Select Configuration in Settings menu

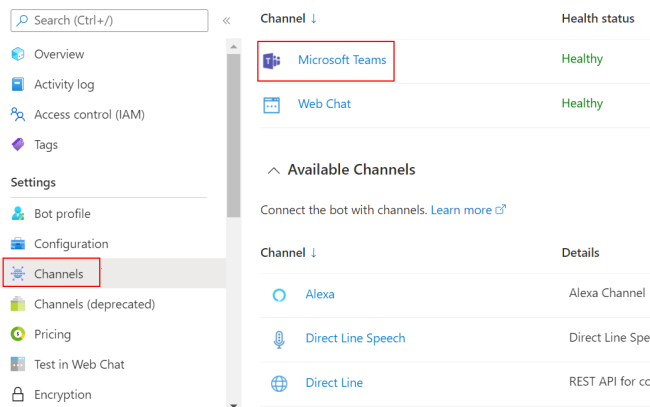coord(71,243)
